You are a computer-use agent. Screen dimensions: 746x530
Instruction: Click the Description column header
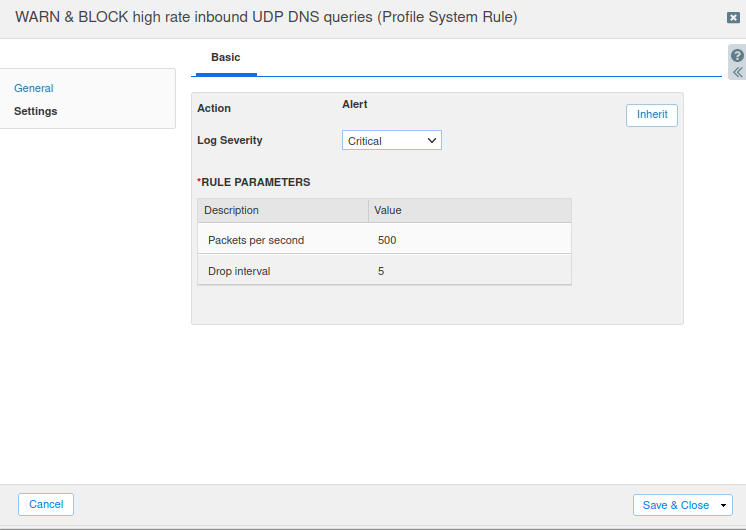pyautogui.click(x=232, y=210)
